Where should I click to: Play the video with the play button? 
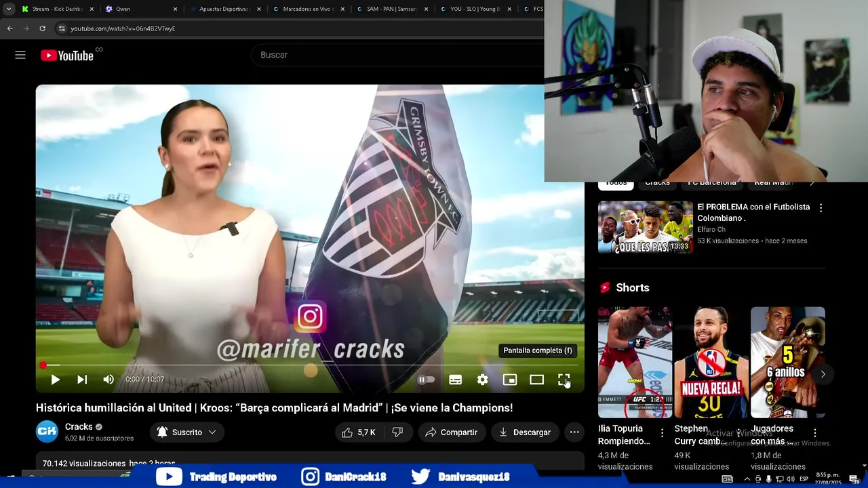click(x=55, y=380)
